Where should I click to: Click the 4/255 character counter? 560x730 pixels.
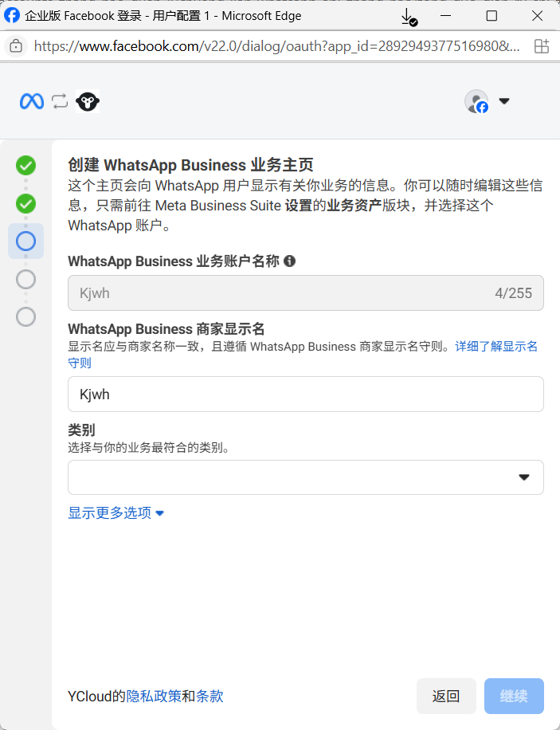514,292
